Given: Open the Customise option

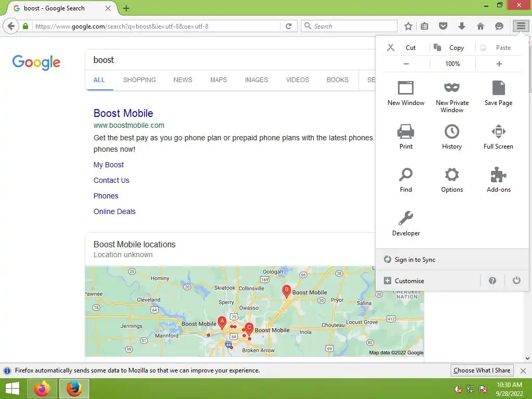Looking at the screenshot, I should [428, 281].
